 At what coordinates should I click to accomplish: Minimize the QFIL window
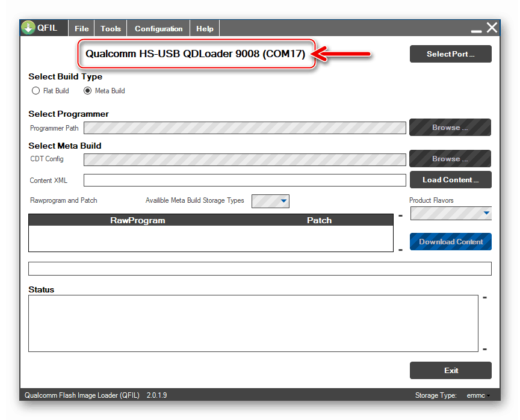pyautogui.click(x=476, y=31)
